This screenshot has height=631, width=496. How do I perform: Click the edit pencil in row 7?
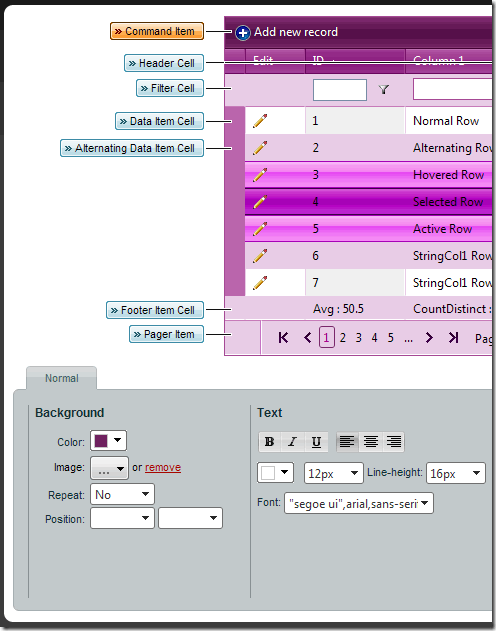click(x=260, y=283)
